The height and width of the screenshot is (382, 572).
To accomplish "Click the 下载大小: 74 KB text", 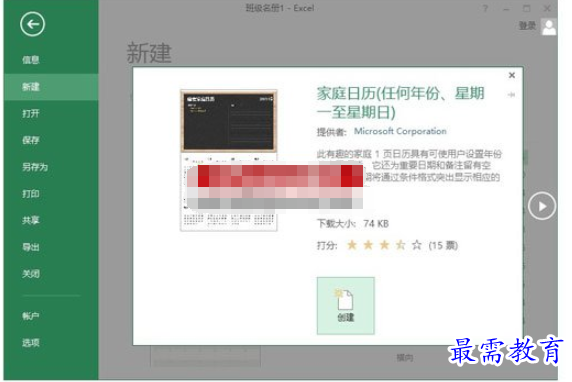I will [353, 223].
